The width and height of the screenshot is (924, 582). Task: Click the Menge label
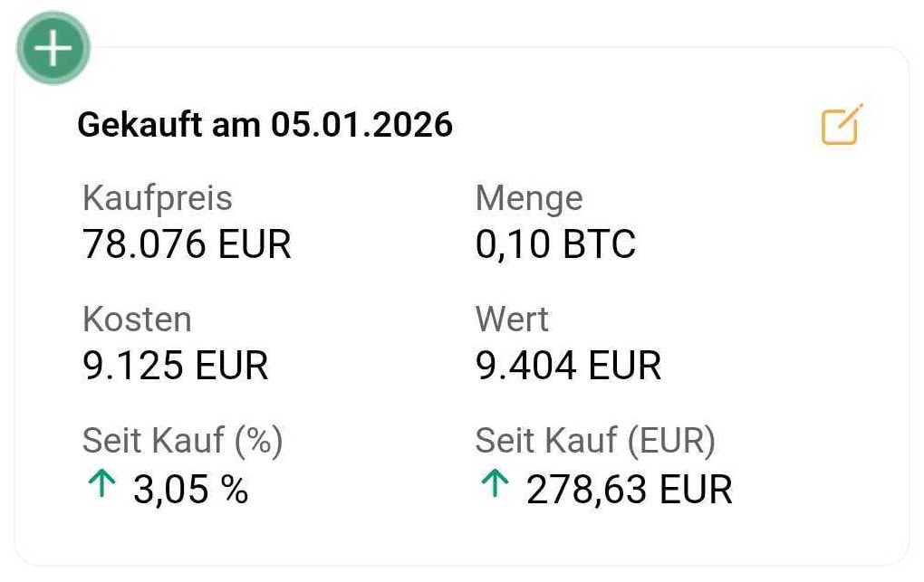point(529,198)
